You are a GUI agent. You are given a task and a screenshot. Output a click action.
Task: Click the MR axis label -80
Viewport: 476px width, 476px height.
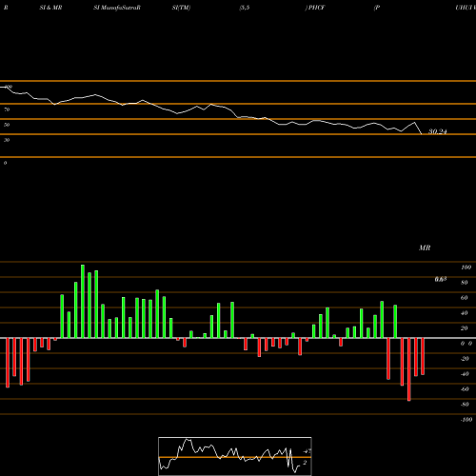click(x=465, y=405)
